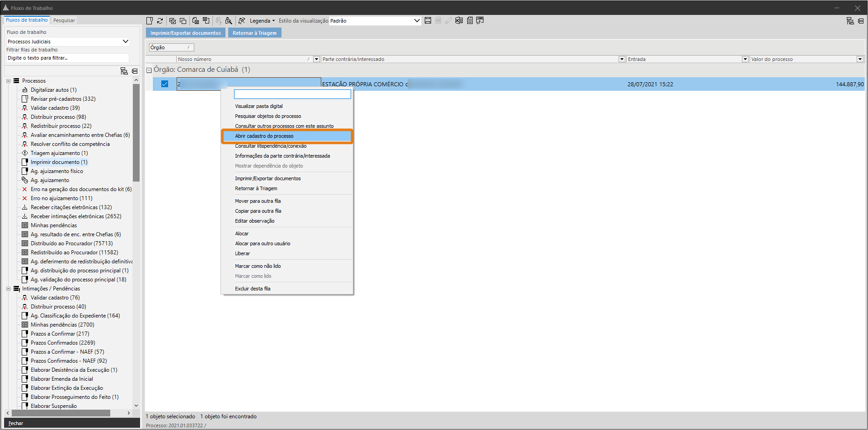Select Revisar pré-cadastros (332) queue
This screenshot has width=868, height=430.
click(x=63, y=99)
